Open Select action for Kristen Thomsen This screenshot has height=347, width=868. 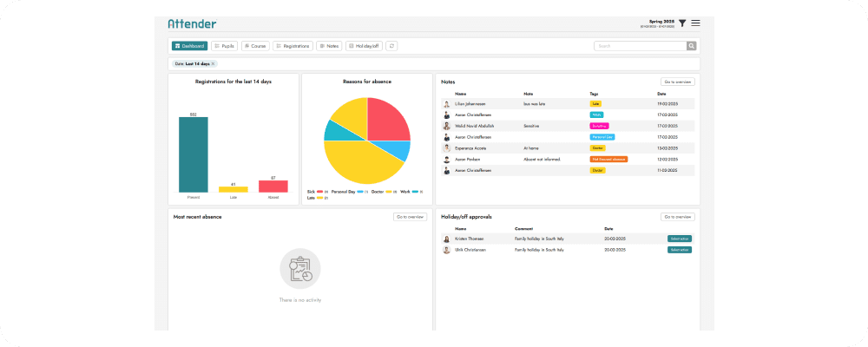coord(679,239)
